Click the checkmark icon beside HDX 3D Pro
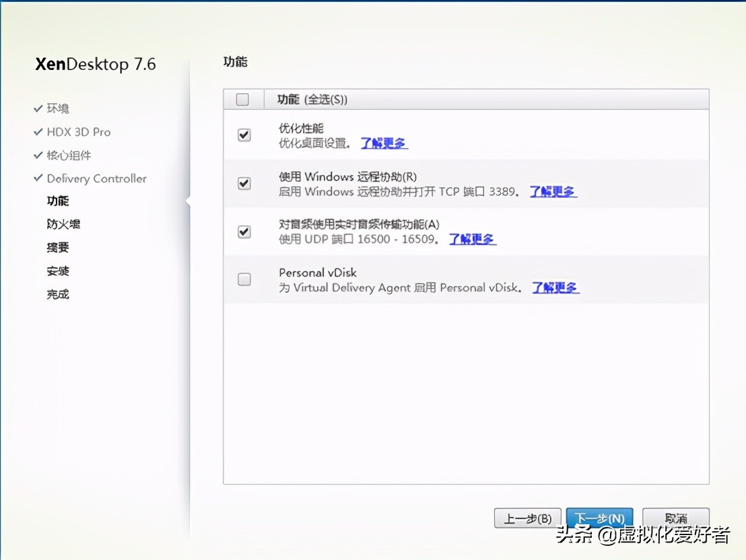The width and height of the screenshot is (746, 560). coord(38,132)
